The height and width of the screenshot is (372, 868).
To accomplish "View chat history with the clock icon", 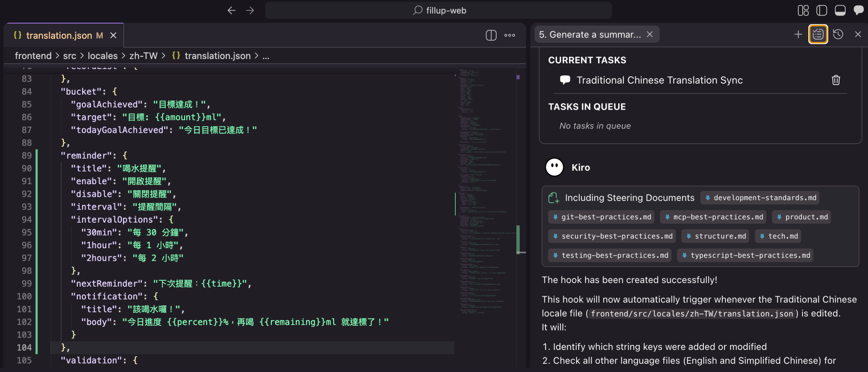I will tap(838, 34).
